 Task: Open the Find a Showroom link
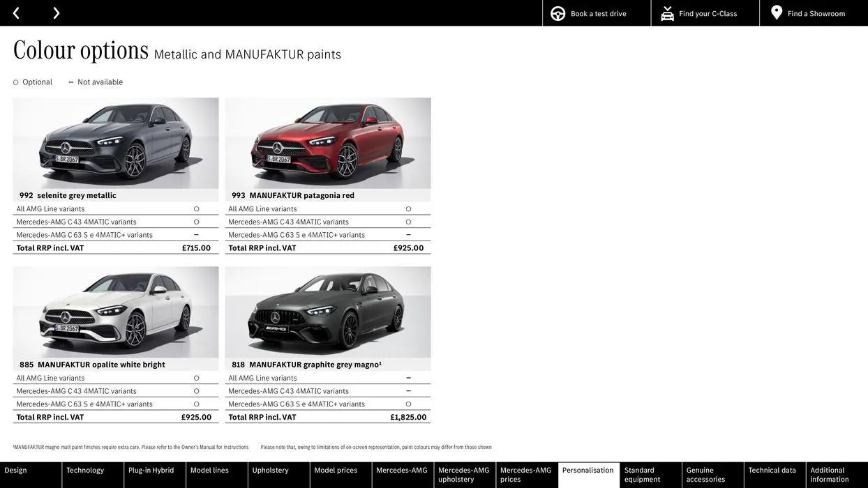(x=816, y=13)
